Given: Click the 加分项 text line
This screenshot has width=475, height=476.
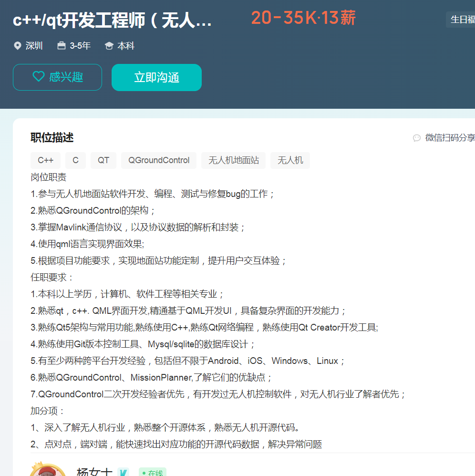Looking at the screenshot, I should point(47,411).
